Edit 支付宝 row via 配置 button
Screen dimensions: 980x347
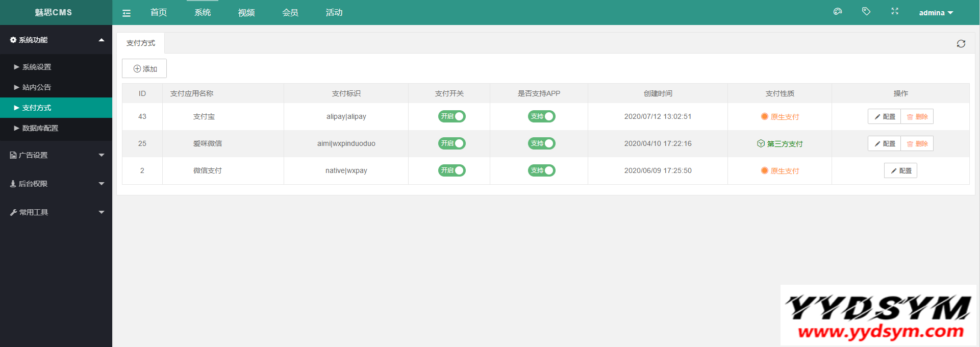click(x=885, y=117)
